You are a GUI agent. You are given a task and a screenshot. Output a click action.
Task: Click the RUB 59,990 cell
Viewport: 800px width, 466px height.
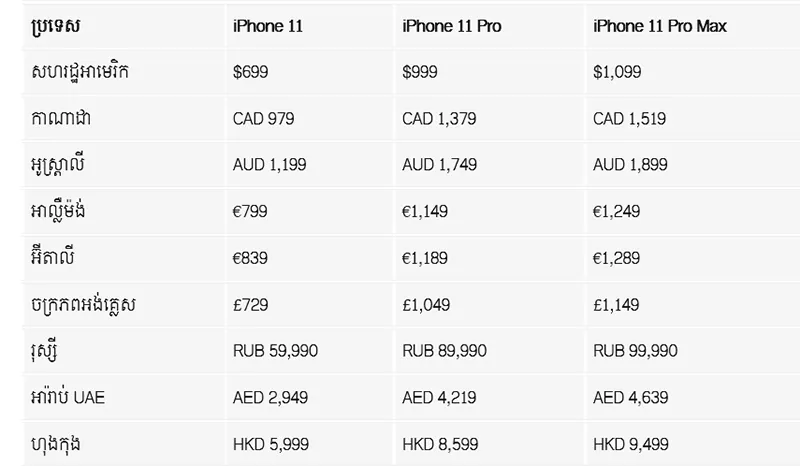(275, 351)
